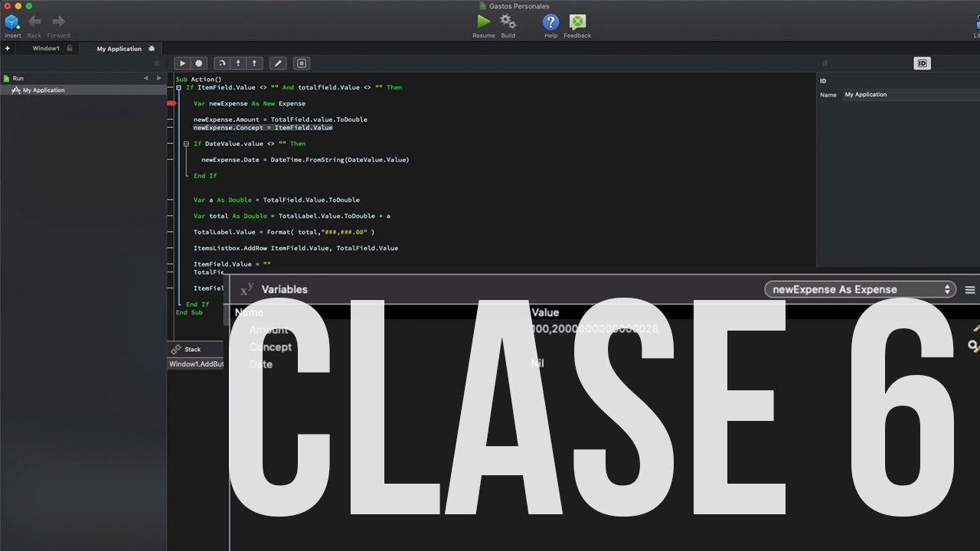Click the TotalLabel.Value = Format line

coord(284,232)
